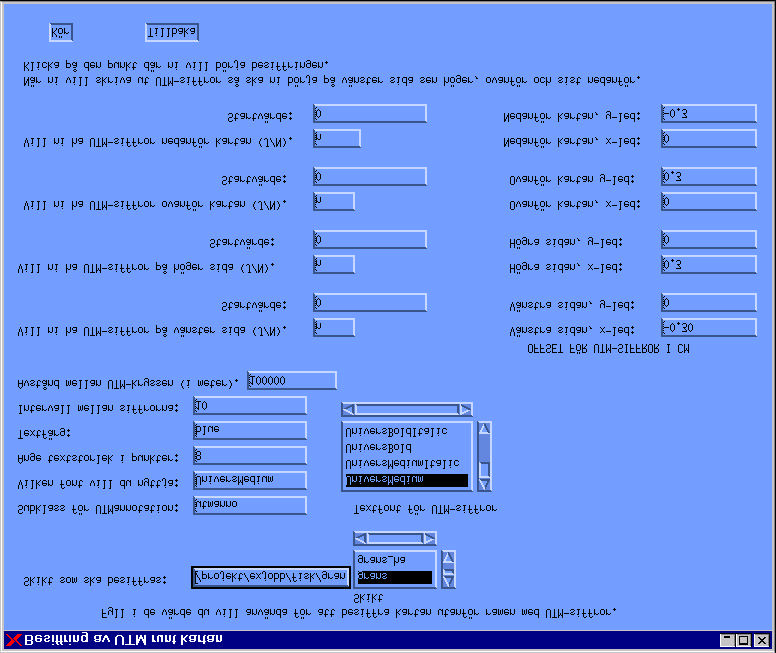
Task: Click J/N field for UTM-siffror ovanför kartan
Action: pos(334,201)
